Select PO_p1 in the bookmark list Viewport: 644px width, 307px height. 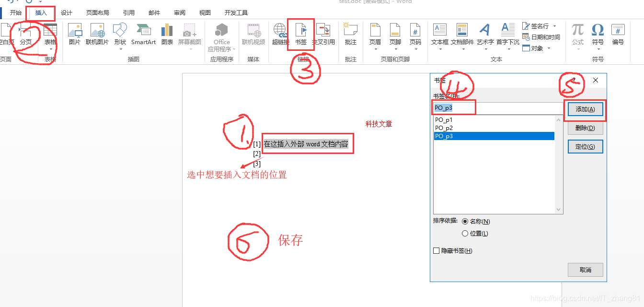coord(494,120)
